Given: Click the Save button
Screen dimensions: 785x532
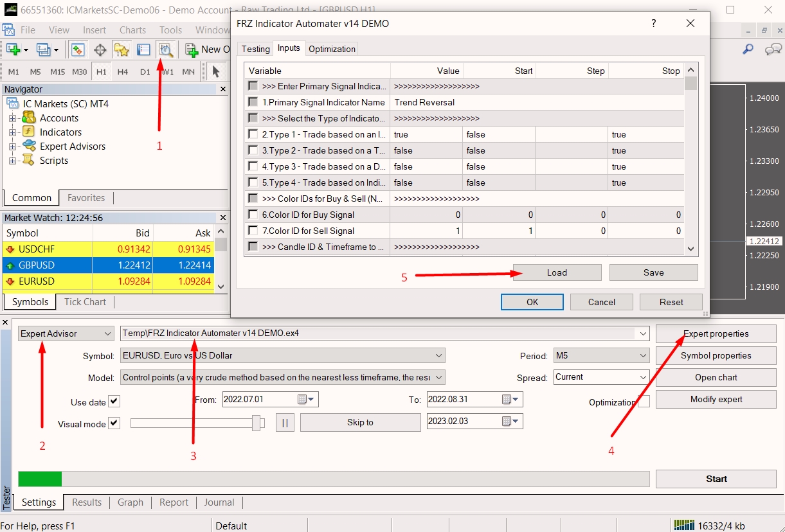Looking at the screenshot, I should pos(653,272).
